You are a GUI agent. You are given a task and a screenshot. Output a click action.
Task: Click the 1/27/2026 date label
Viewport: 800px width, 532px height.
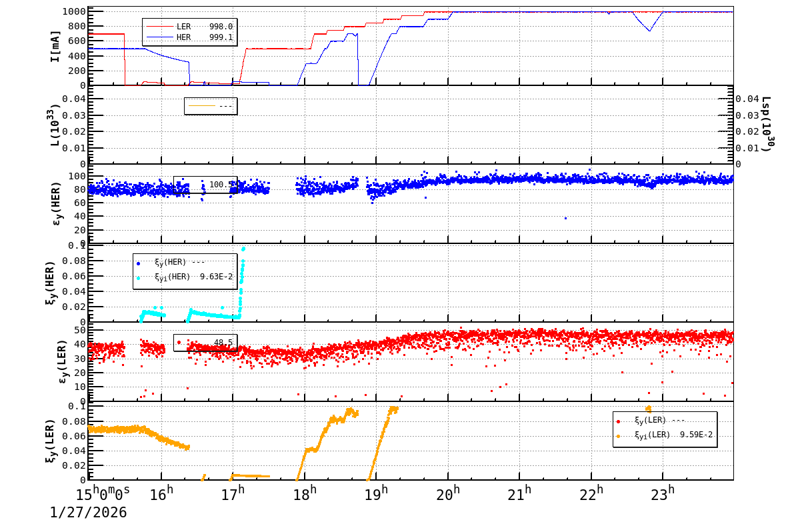(87, 513)
